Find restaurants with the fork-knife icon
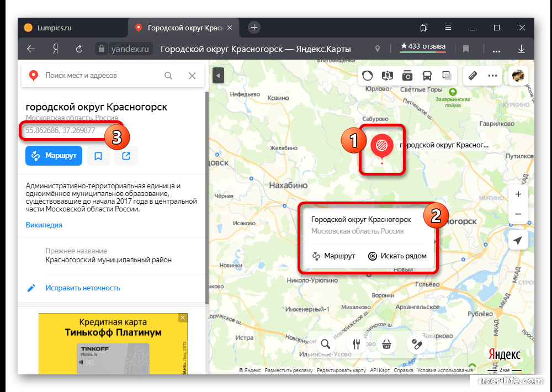 [356, 344]
